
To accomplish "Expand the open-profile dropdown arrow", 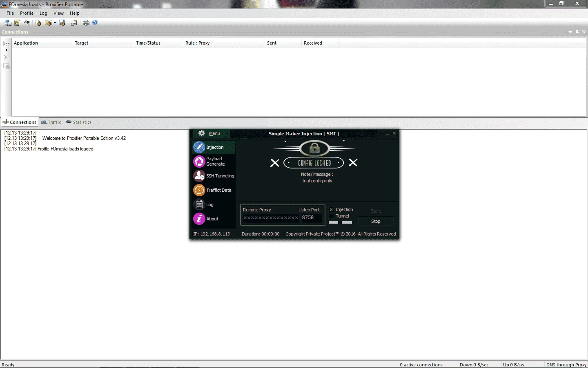I will point(55,23).
